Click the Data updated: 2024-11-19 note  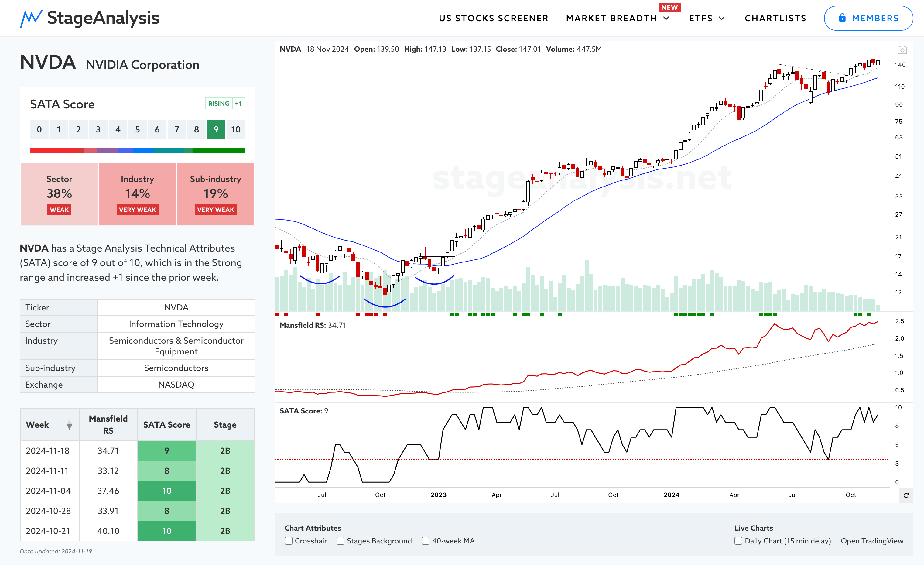pyautogui.click(x=56, y=551)
